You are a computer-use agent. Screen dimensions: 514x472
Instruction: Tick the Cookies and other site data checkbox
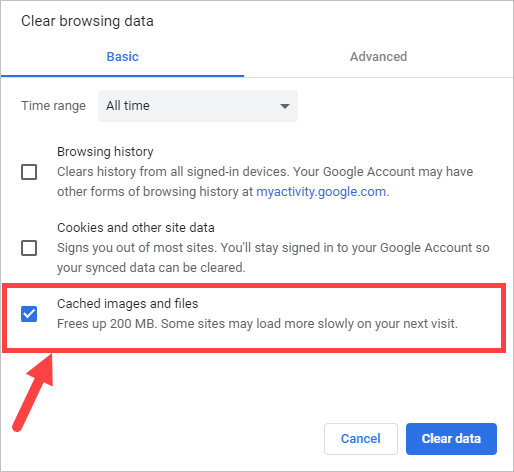click(29, 248)
